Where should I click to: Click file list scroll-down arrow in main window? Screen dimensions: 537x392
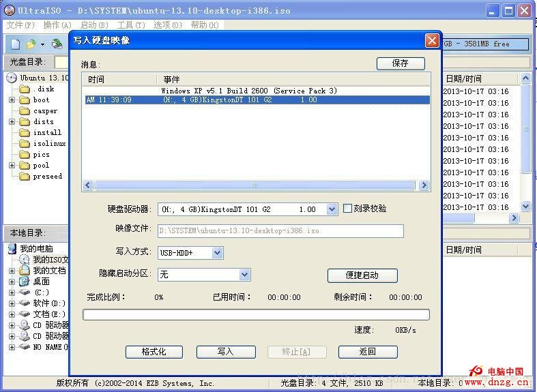coord(525,207)
